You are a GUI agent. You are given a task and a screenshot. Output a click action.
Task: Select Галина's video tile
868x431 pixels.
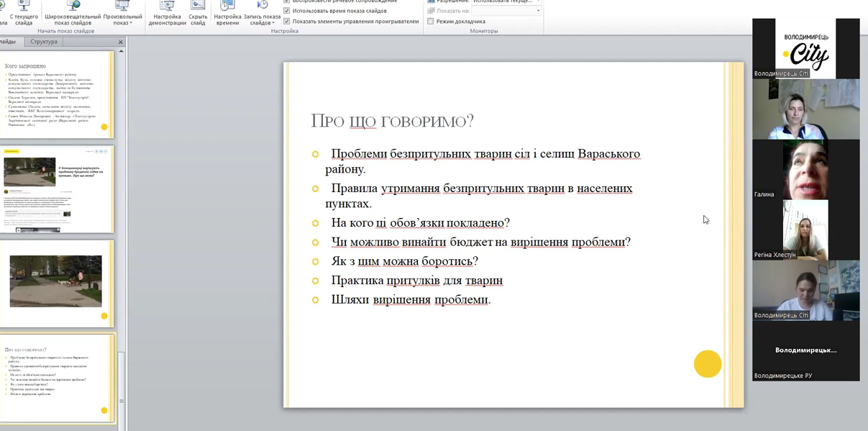805,170
